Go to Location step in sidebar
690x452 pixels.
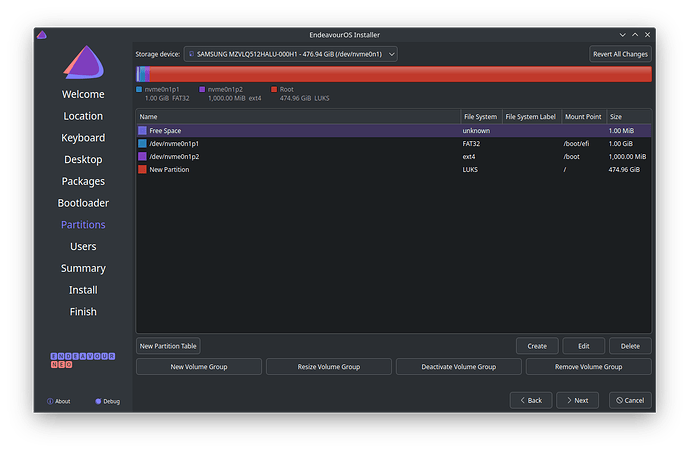point(83,116)
